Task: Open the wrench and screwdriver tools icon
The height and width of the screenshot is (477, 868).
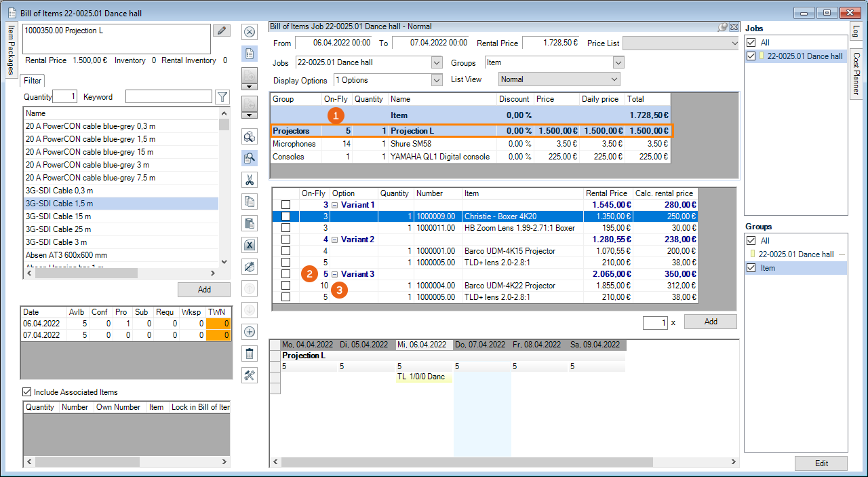Action: pos(250,375)
